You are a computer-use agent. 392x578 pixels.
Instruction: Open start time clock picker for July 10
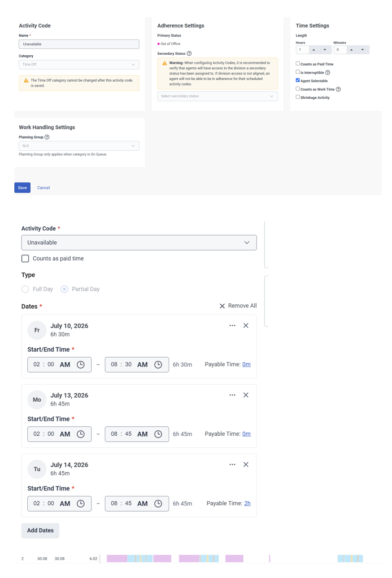point(81,365)
